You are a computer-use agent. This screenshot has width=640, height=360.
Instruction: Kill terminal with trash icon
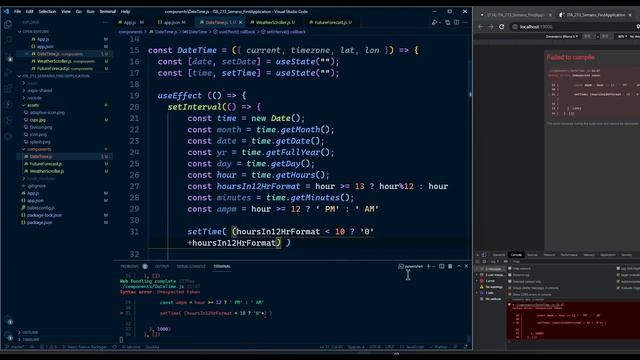pyautogui.click(x=450, y=266)
